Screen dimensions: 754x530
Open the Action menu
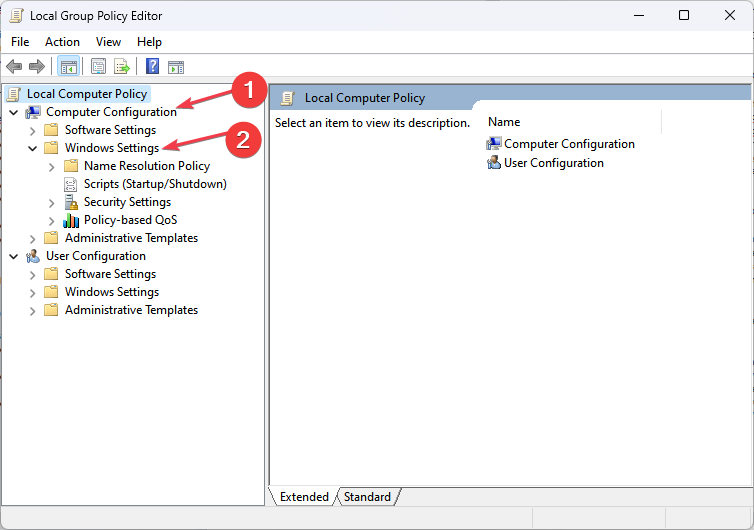63,42
